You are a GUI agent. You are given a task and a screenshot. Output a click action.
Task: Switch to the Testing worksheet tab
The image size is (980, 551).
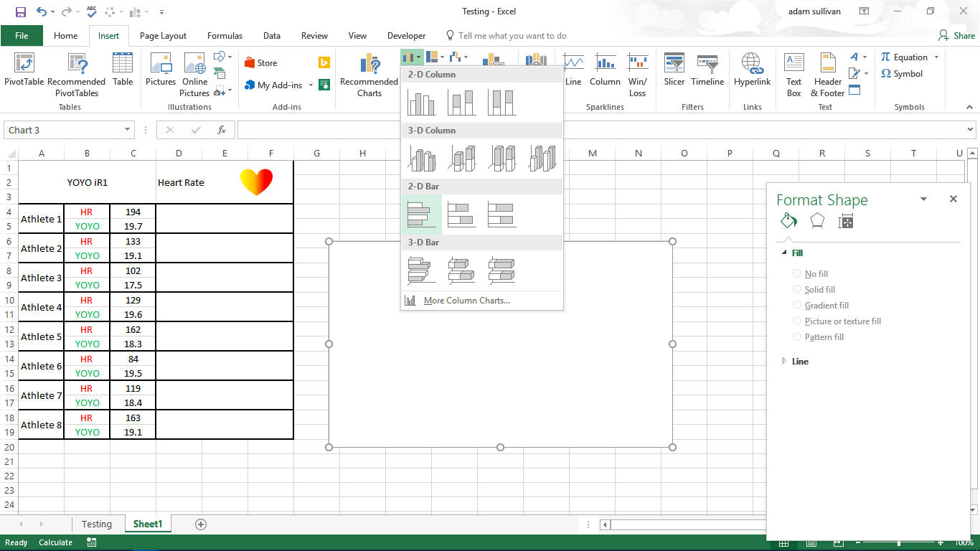(x=96, y=524)
